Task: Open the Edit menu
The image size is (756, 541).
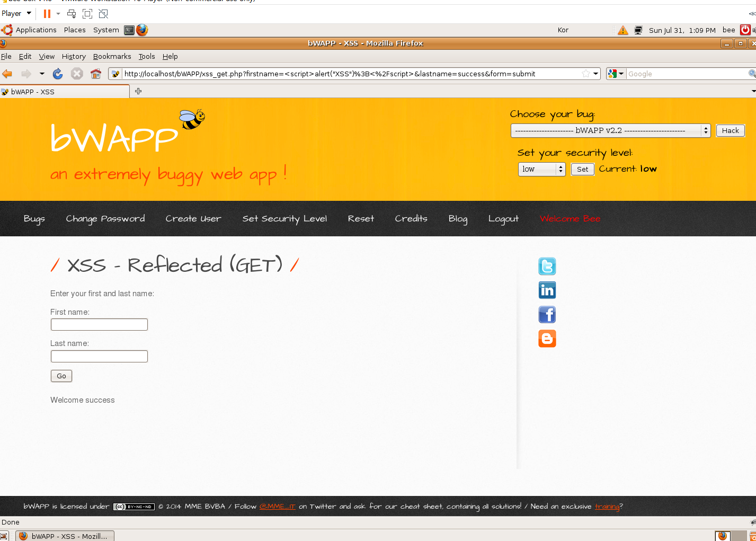Action: pos(25,56)
